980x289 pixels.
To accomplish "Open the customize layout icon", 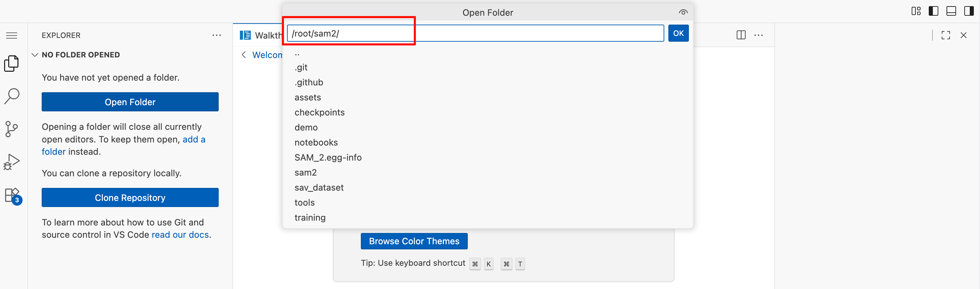I will (916, 11).
